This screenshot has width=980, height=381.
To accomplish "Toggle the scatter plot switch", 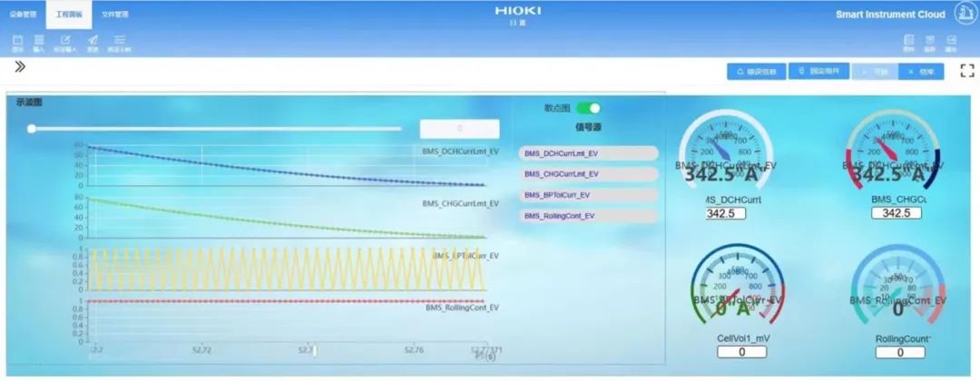I will click(x=588, y=108).
